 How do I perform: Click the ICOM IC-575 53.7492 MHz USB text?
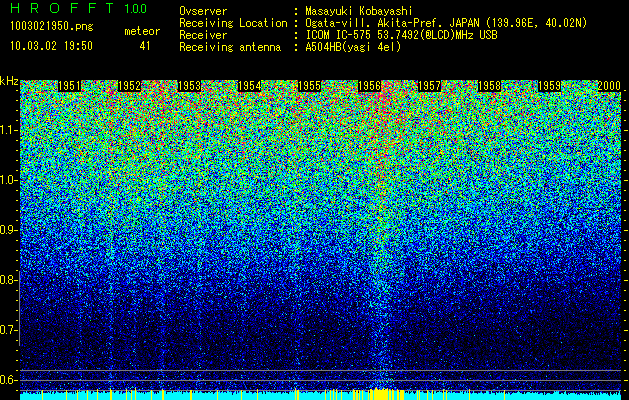click(401, 35)
